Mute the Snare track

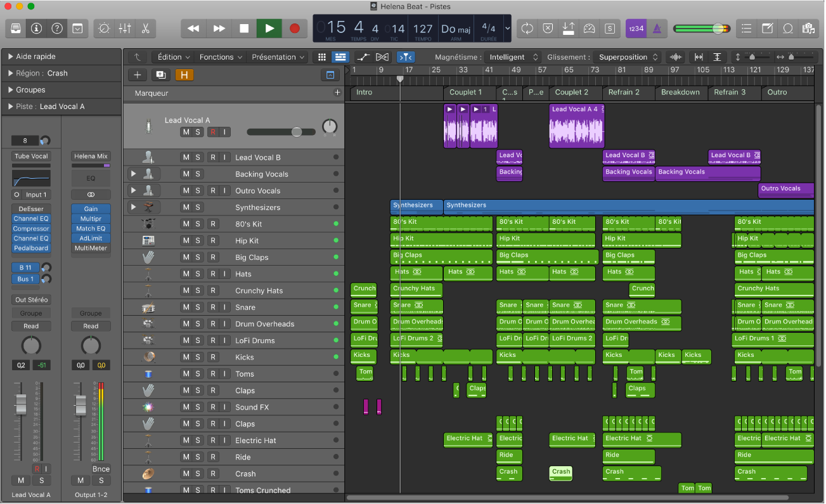186,307
